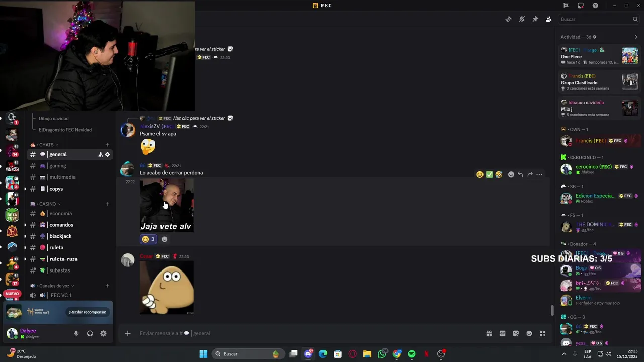Viewport: 644px width, 362px height.
Task: Reply to the hovered message
Action: tap(520, 174)
